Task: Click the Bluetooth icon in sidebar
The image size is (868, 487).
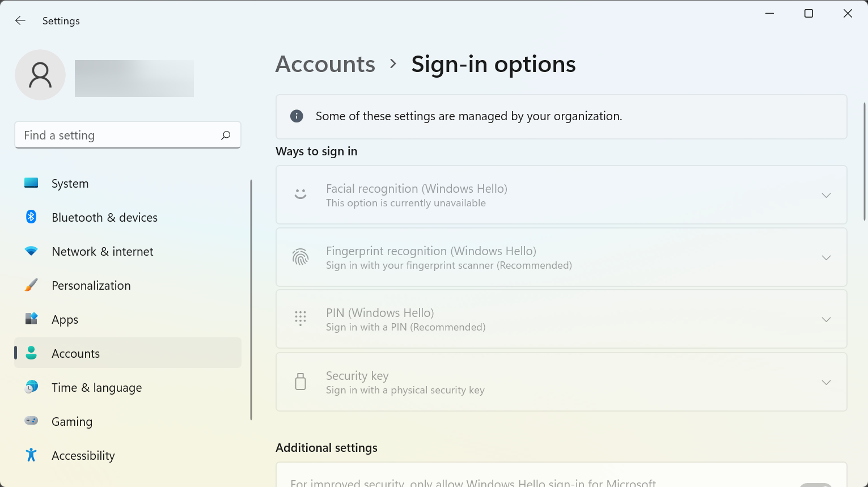Action: [x=31, y=217]
